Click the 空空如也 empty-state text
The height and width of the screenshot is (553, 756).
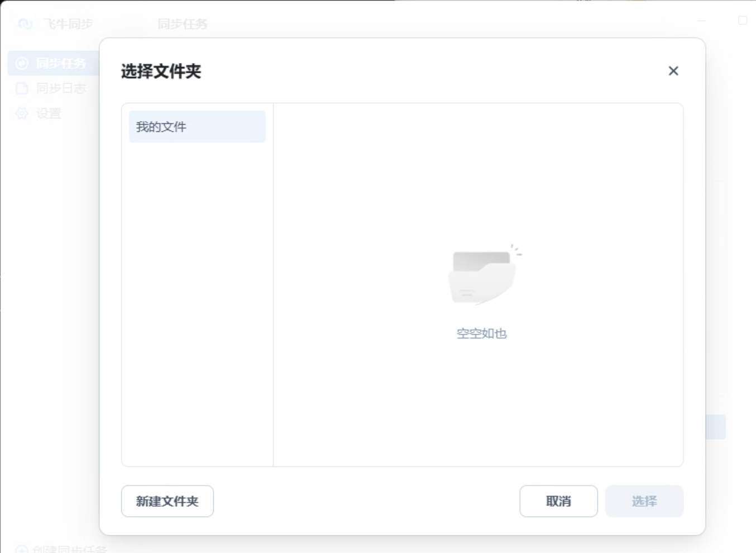[x=481, y=333]
